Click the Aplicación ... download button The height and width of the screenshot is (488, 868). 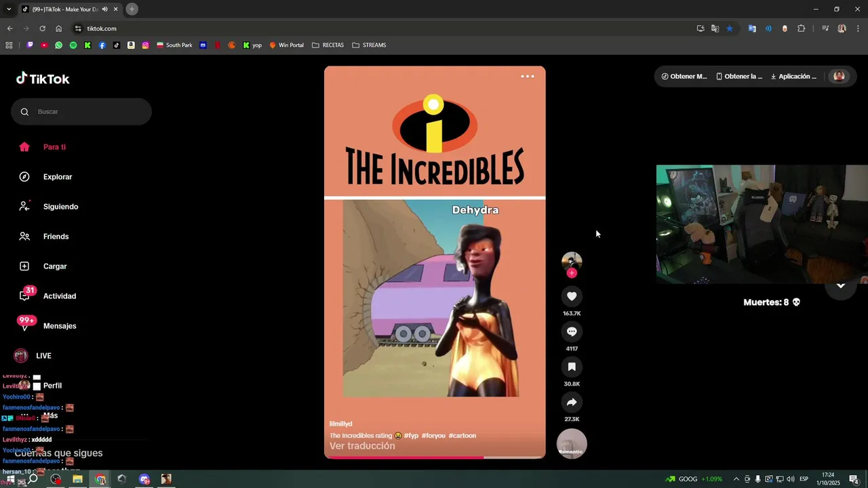(794, 77)
